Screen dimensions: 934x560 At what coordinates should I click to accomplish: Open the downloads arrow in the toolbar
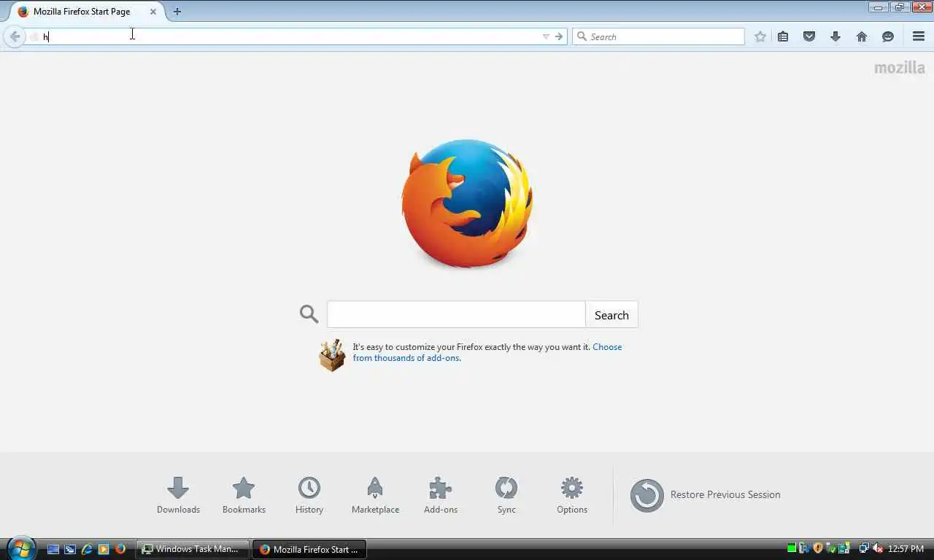835,36
